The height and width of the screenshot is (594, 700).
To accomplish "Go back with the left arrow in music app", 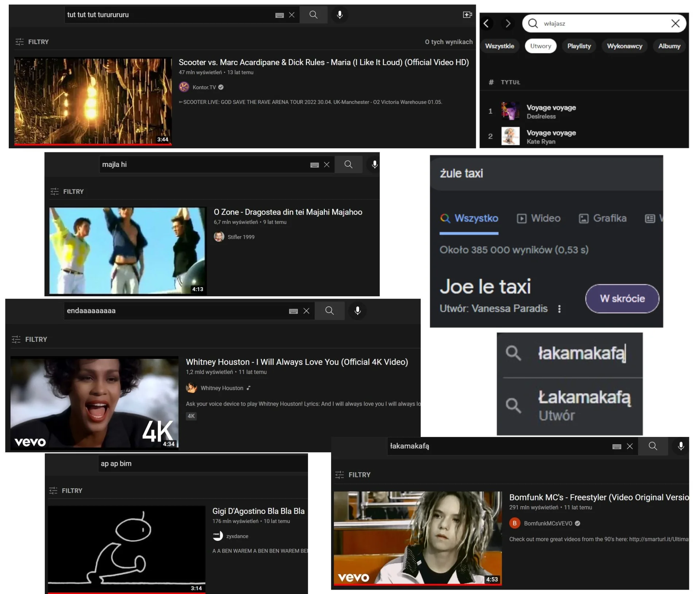I will click(486, 23).
